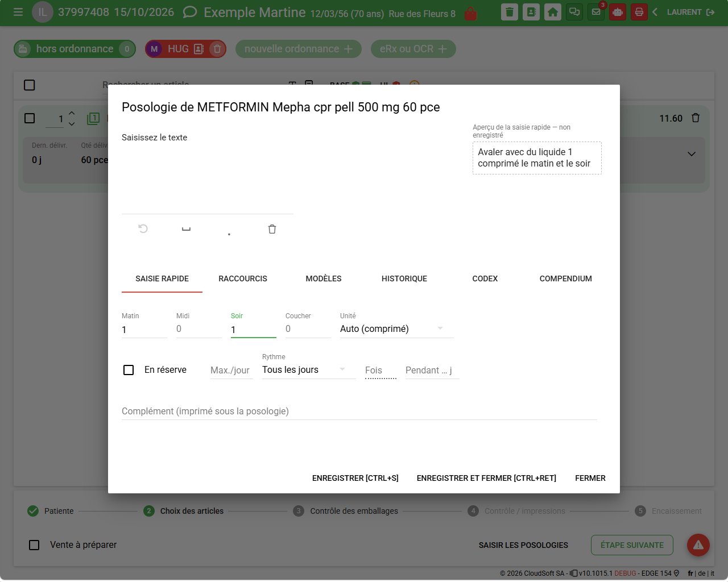Expand the article row details chevron
This screenshot has height=582, width=728.
click(692, 154)
